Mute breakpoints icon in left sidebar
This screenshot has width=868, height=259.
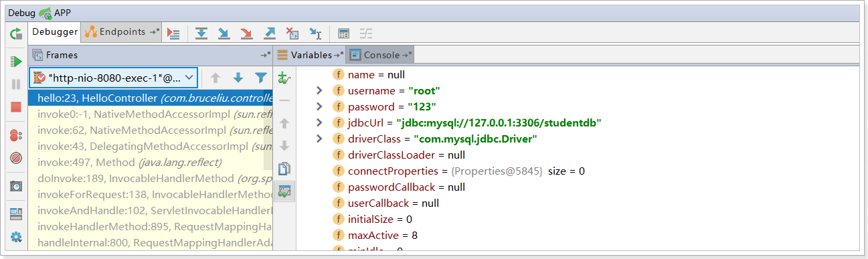point(16,159)
